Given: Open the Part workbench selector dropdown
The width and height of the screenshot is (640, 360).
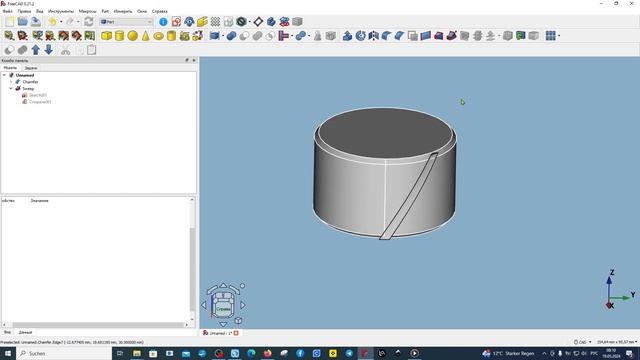Looking at the screenshot, I should (x=127, y=22).
